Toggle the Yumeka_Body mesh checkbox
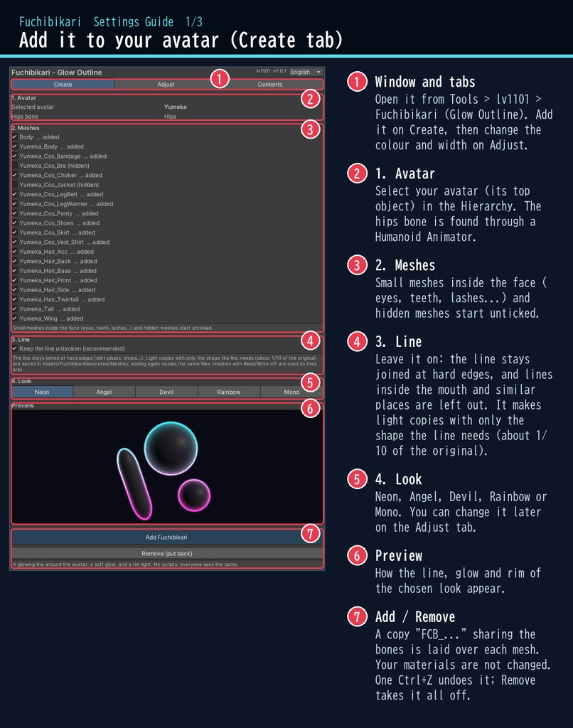This screenshot has height=728, width=573. coord(15,146)
